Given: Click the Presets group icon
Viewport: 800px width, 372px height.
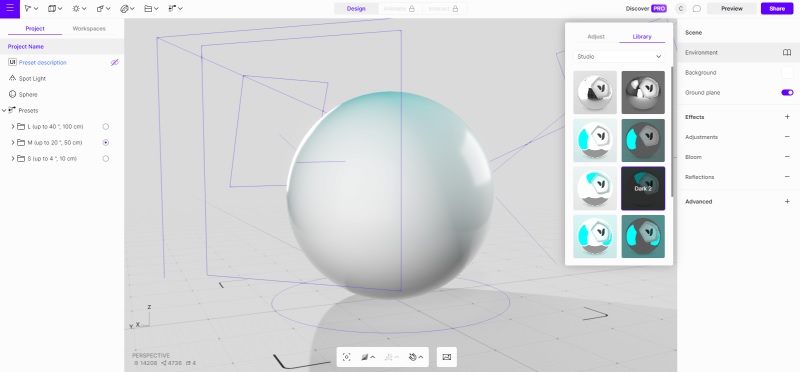Looking at the screenshot, I should 12,110.
